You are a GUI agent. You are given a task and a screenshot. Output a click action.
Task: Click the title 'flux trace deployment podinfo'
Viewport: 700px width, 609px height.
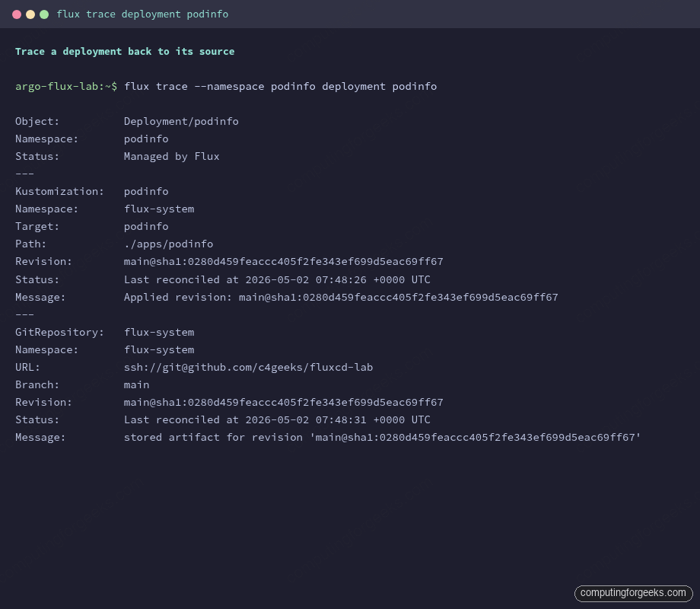pos(142,14)
